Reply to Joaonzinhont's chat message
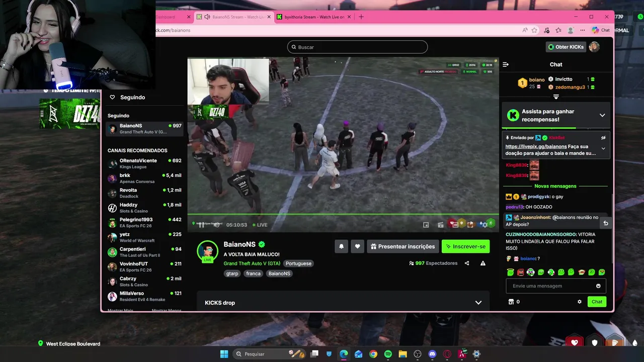The width and height of the screenshot is (644, 362). tap(606, 223)
